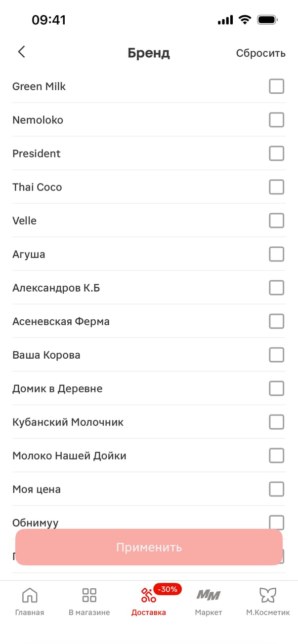
Task: Choose the Кубанский Молочник brand label
Action: pyautogui.click(x=68, y=422)
